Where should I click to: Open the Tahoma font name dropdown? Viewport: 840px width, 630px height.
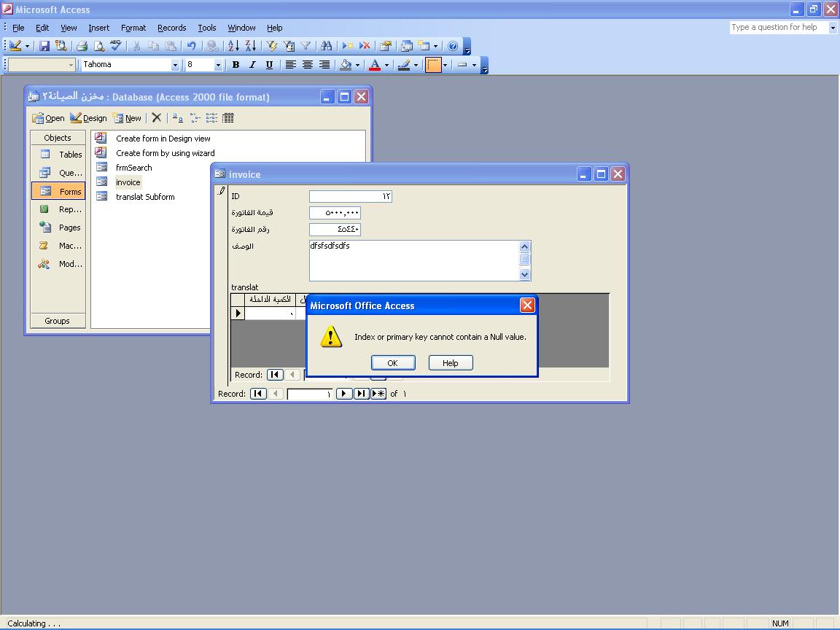click(175, 65)
